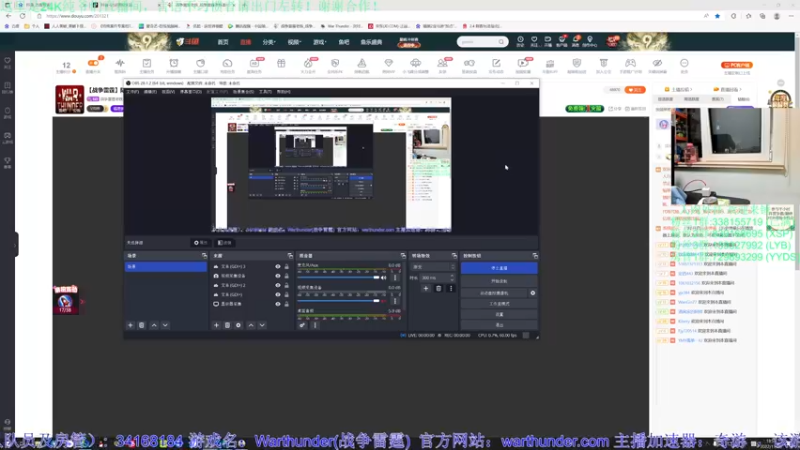This screenshot has height=450, width=800.
Task: Enable 工作室模式 button
Action: 499,304
